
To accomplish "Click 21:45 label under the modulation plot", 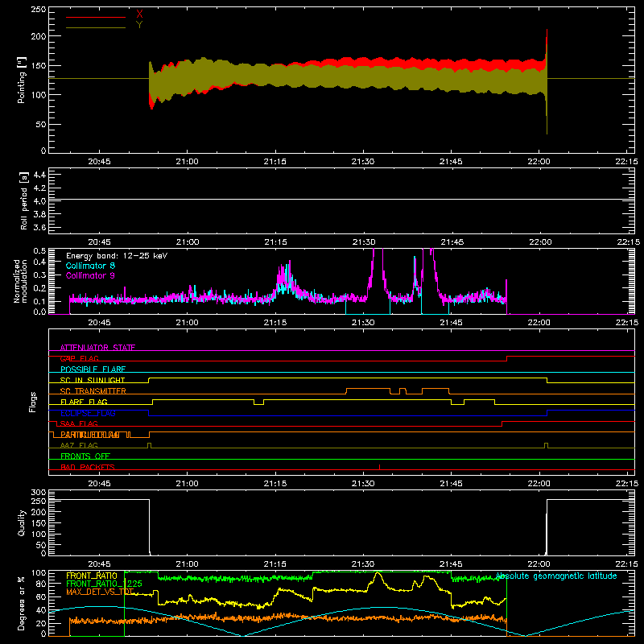I will pos(452,323).
